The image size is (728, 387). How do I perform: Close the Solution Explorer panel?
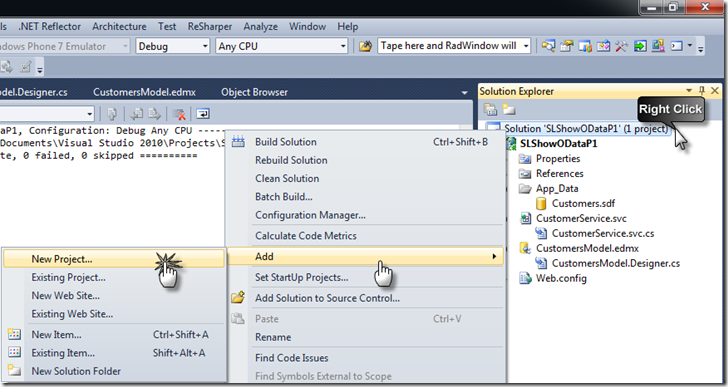[x=715, y=91]
